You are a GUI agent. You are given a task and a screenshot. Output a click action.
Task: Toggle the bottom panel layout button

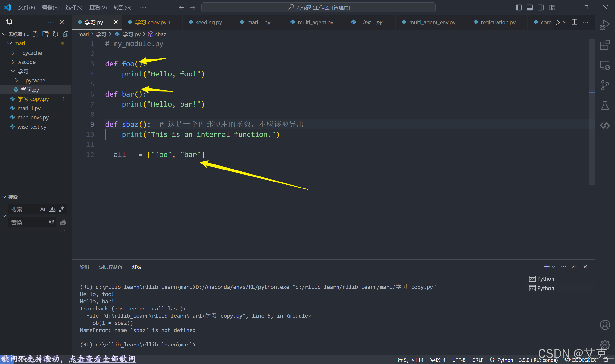529,7
